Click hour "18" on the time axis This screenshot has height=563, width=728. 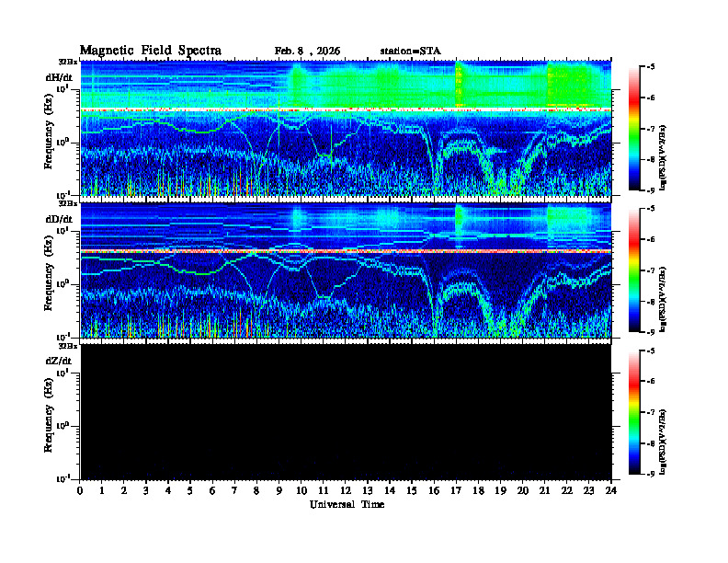(x=478, y=491)
